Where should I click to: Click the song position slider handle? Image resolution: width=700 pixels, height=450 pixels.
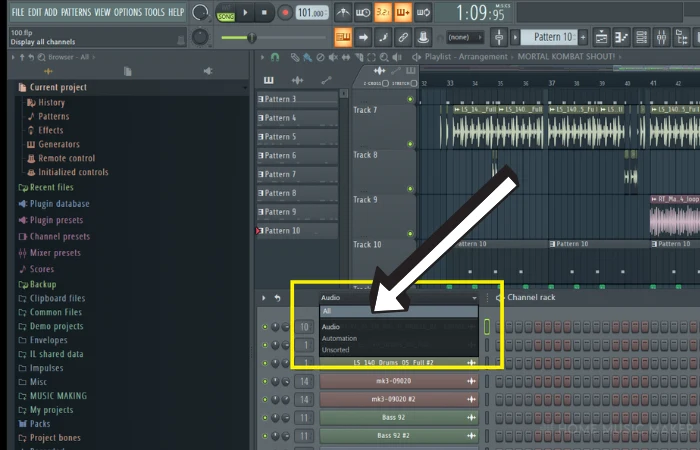click(252, 38)
